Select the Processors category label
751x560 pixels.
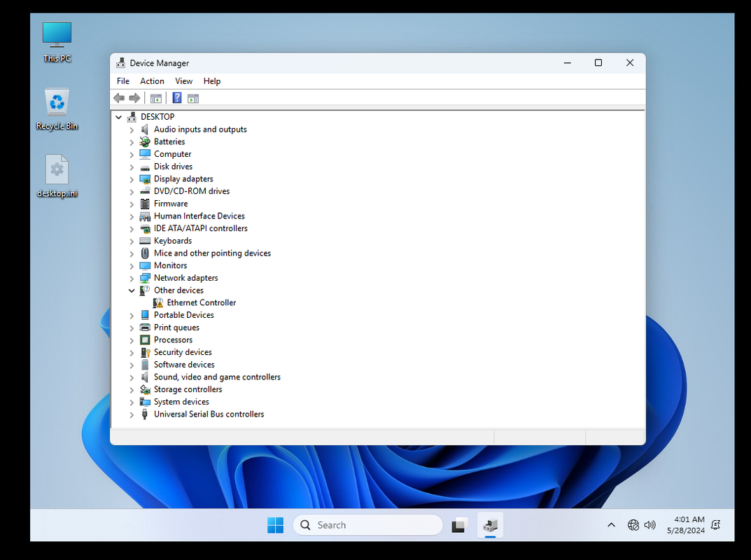(x=173, y=339)
